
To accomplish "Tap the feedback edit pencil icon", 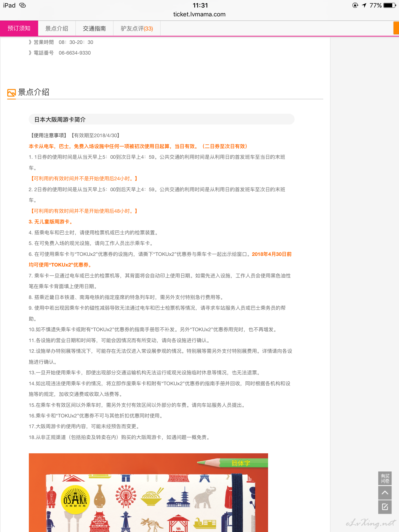I will tap(385, 507).
